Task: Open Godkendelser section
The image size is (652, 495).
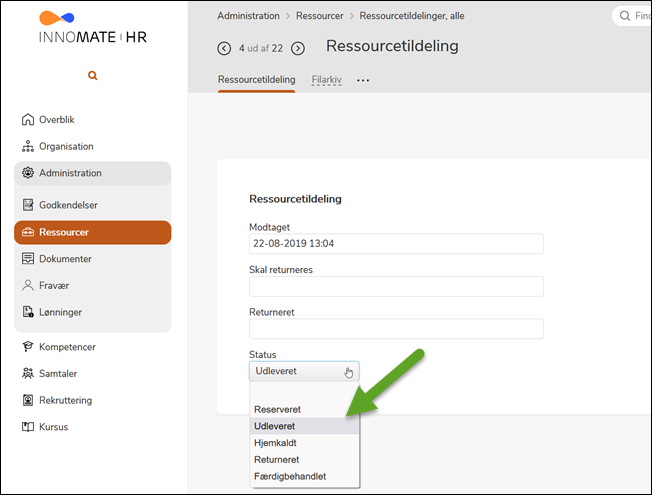Action: 68,205
